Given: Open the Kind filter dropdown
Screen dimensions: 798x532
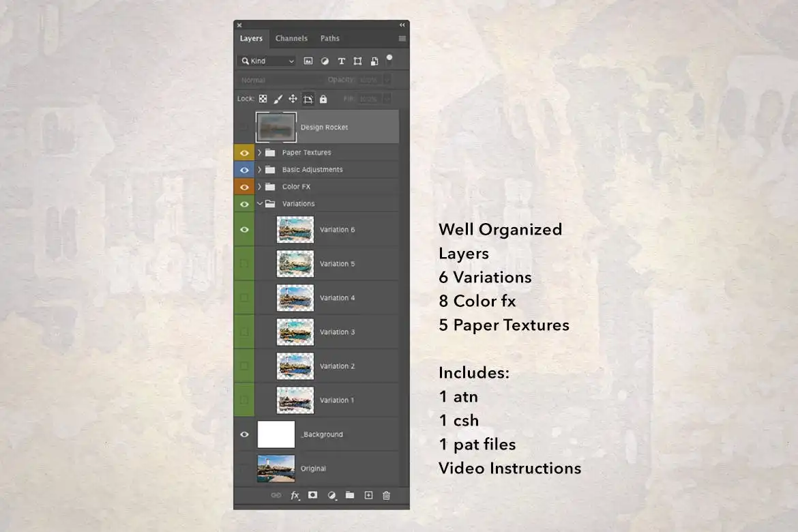Looking at the screenshot, I should click(267, 61).
